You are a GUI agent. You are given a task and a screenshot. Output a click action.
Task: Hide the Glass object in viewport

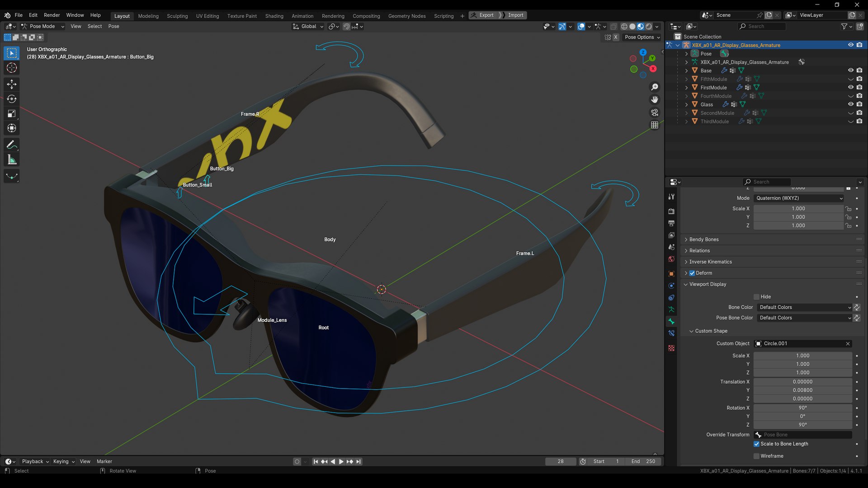[850, 104]
